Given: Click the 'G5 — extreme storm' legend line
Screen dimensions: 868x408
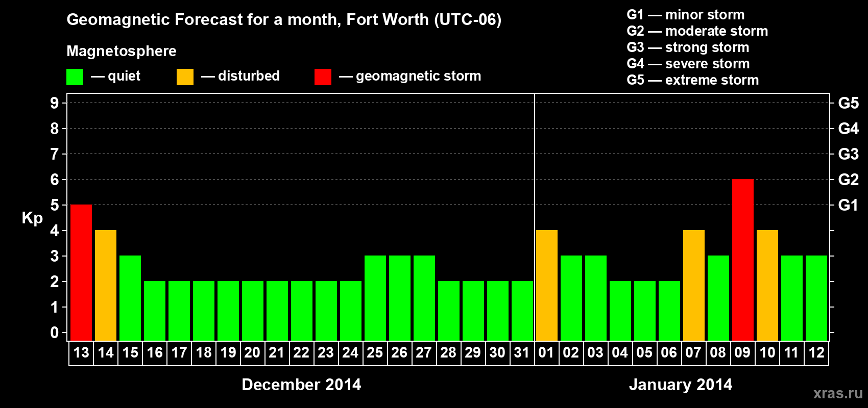Looking at the screenshot, I should [693, 80].
